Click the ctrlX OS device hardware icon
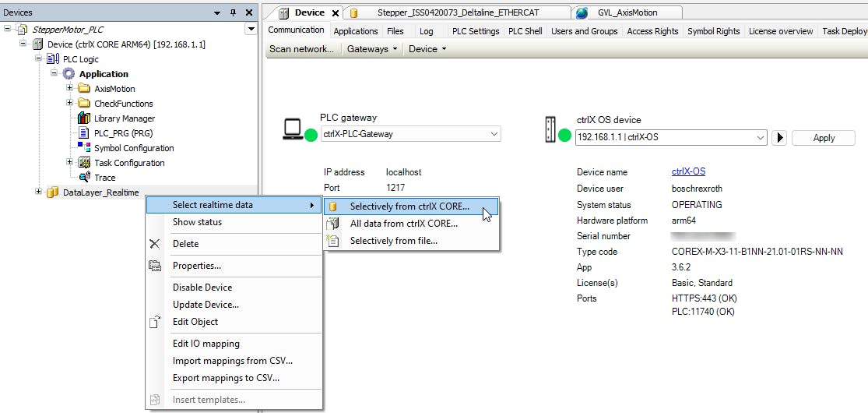The width and height of the screenshot is (868, 413). tap(550, 129)
